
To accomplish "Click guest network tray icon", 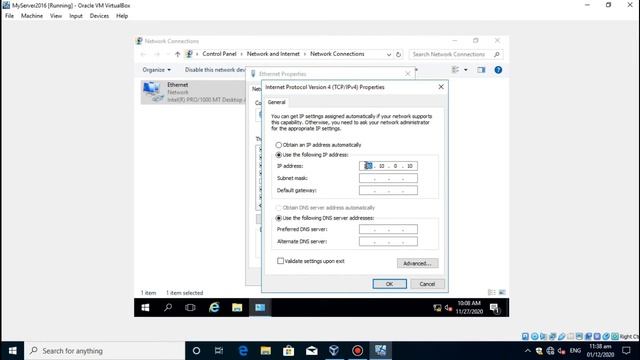I will (x=437, y=308).
